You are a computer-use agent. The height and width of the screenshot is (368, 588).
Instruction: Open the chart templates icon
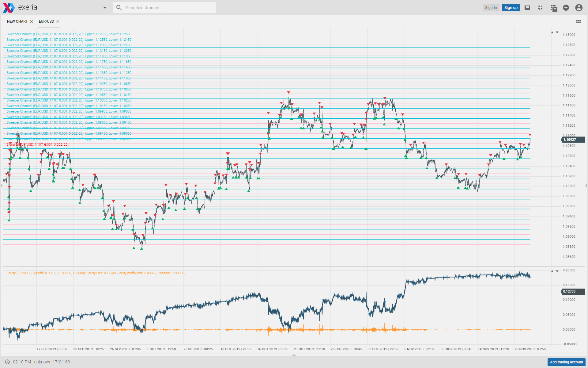[x=553, y=8]
